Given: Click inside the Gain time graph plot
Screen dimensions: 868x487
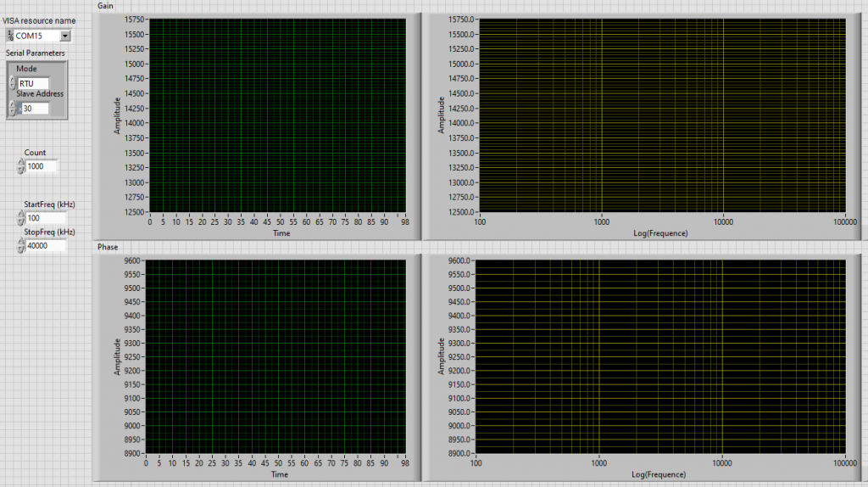Looking at the screenshot, I should pos(277,115).
